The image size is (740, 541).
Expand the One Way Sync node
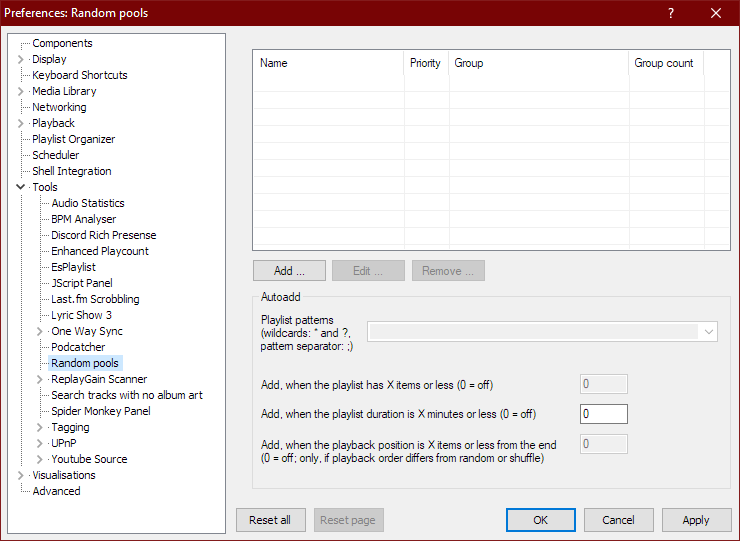(40, 331)
